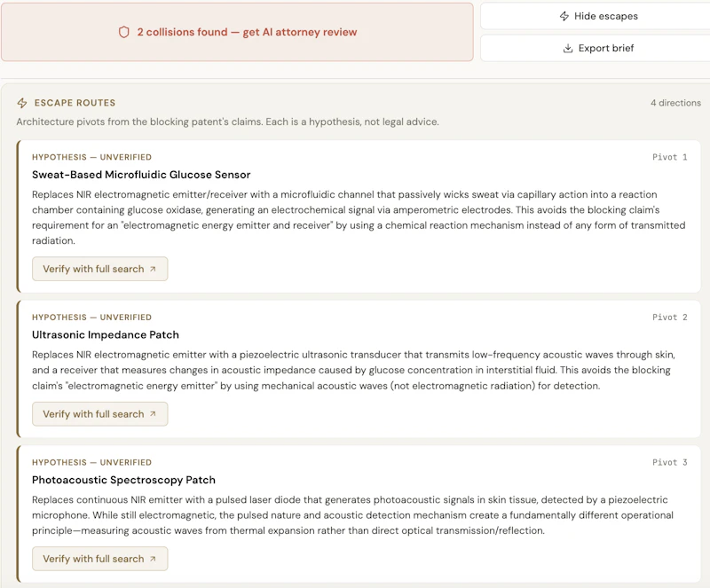This screenshot has width=710, height=588.
Task: Click the hypothesis unverified tag above the Ultrasonic Impedance title
Action: pos(92,318)
